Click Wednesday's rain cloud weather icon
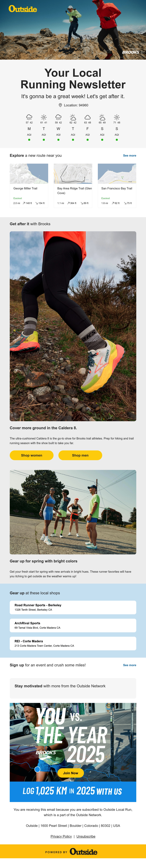The image size is (146, 868). (58, 117)
